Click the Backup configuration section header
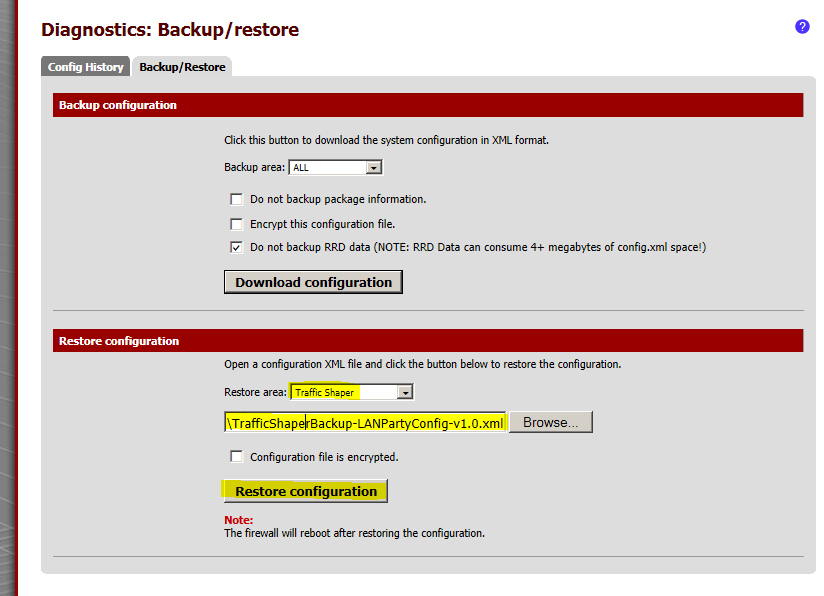Image resolution: width=824 pixels, height=596 pixels. [x=118, y=105]
